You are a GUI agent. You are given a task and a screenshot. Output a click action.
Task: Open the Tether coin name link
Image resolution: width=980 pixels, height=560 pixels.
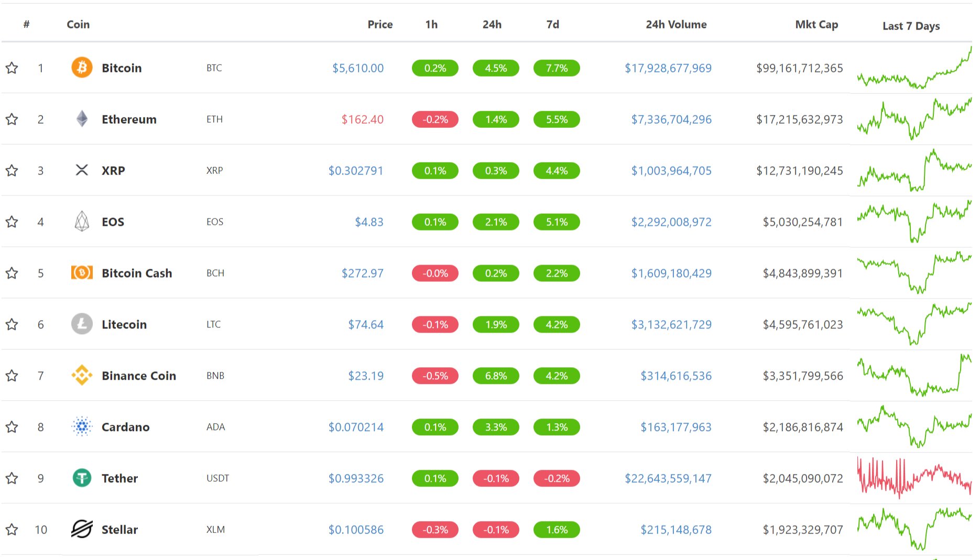click(119, 478)
